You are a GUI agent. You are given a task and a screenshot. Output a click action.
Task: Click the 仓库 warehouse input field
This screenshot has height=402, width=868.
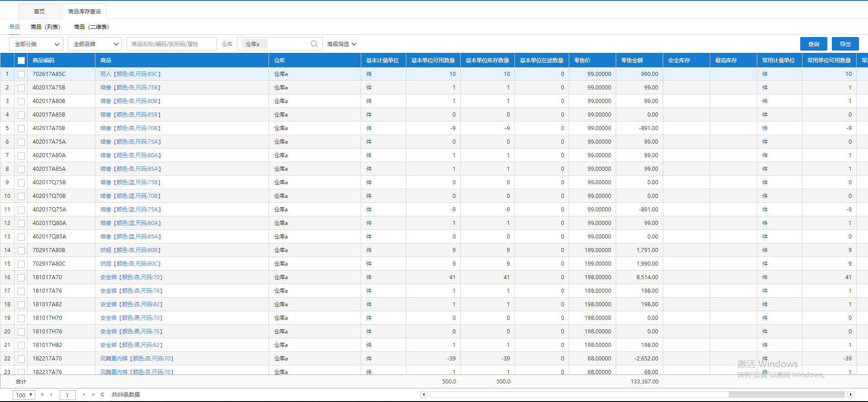click(x=279, y=44)
